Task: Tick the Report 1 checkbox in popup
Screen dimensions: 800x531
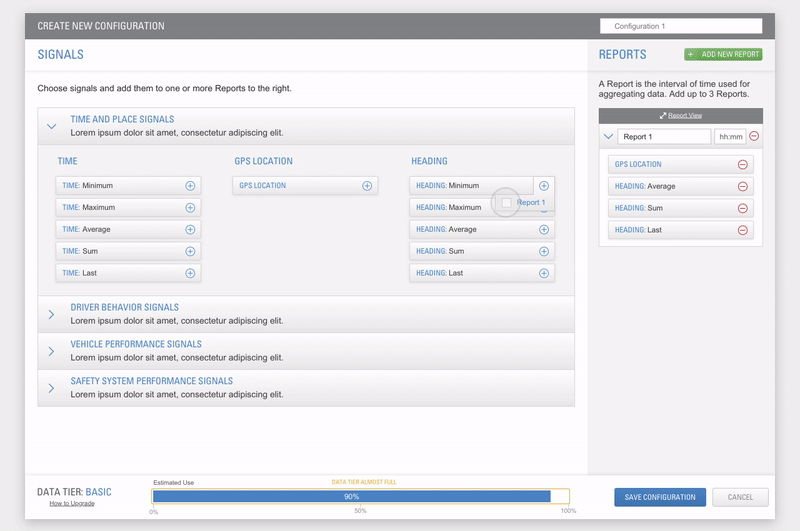Action: 506,203
